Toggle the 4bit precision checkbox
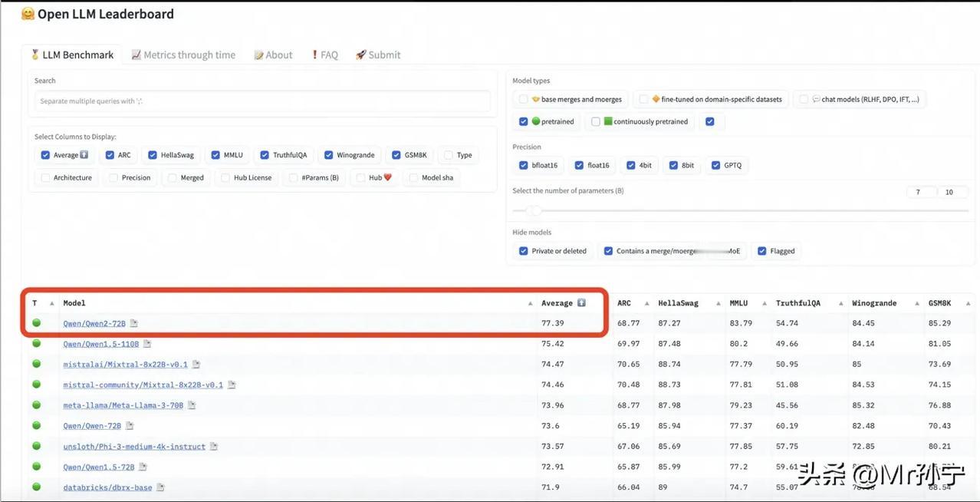Screen dimensions: 980x502 630,165
